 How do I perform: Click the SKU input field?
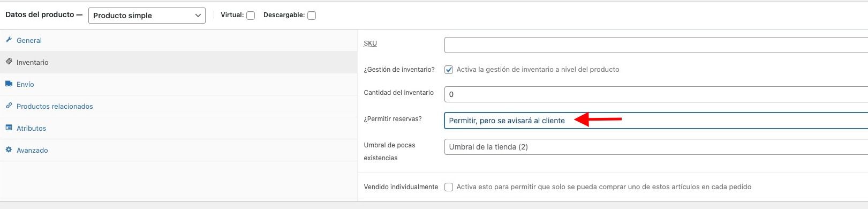click(x=656, y=45)
